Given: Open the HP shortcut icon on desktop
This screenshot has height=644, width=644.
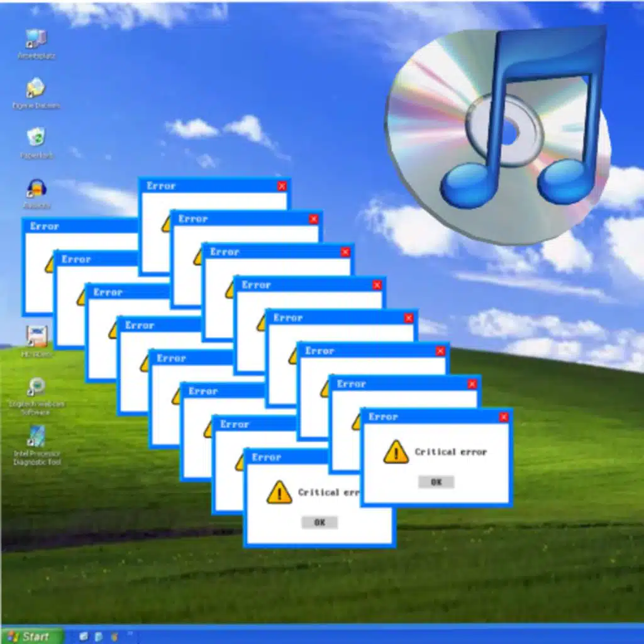Looking at the screenshot, I should pyautogui.click(x=36, y=336).
